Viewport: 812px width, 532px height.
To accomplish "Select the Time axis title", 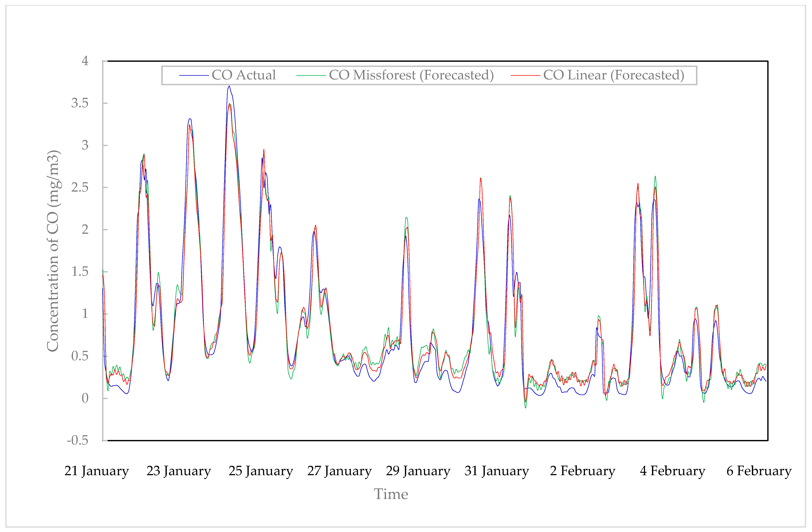I will (x=391, y=494).
